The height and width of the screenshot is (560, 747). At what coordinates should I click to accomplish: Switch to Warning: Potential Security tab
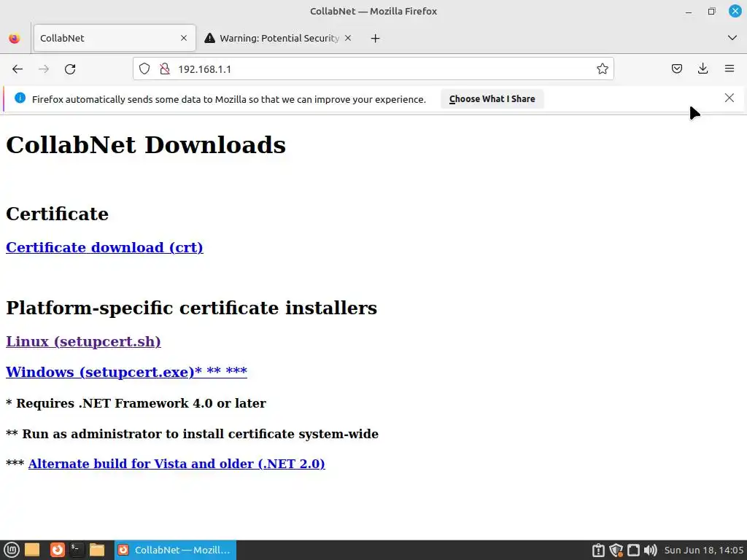pos(279,38)
